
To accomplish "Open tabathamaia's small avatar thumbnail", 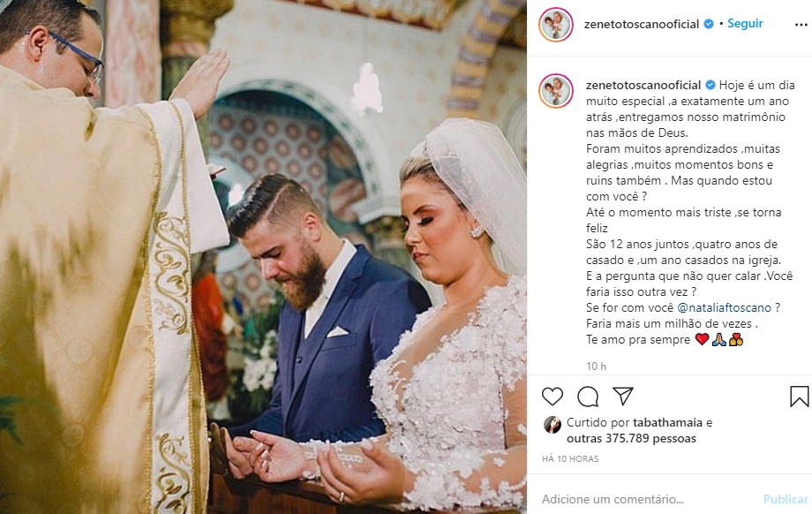I will (x=552, y=425).
